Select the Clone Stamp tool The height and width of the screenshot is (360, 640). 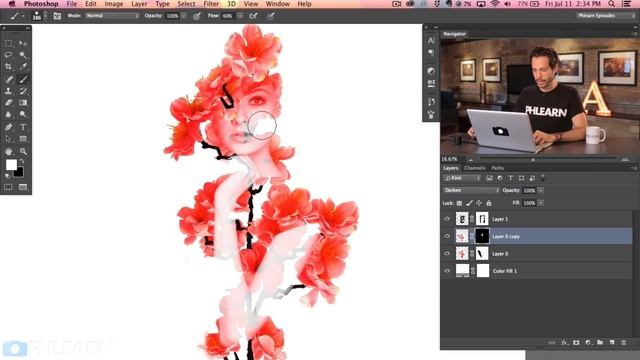pyautogui.click(x=8, y=91)
